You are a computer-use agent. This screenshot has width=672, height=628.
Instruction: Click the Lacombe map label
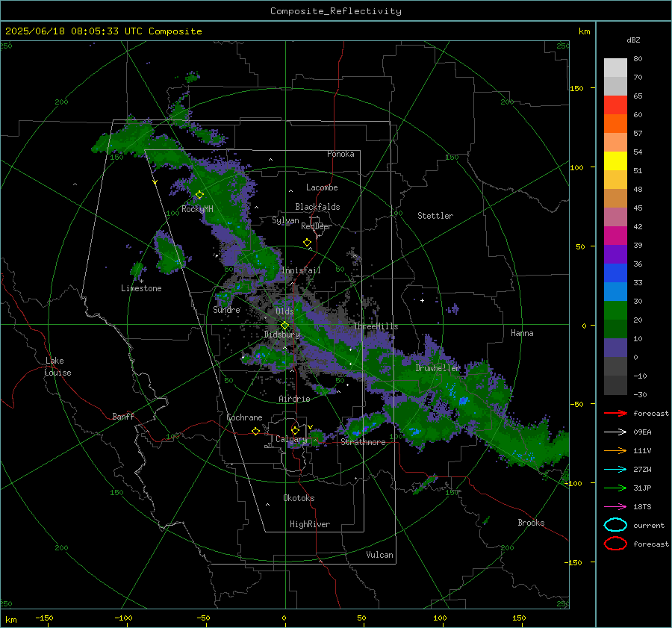tap(322, 187)
